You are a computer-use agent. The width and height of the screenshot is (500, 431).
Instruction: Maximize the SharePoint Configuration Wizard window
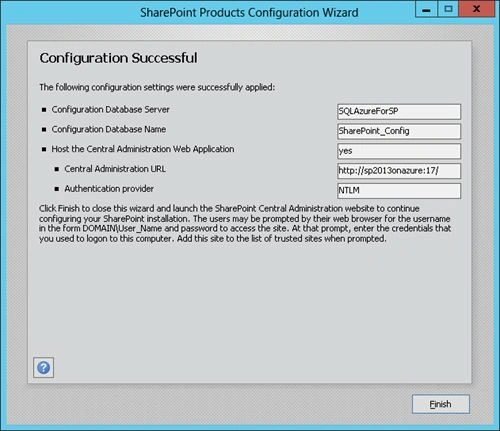(x=448, y=9)
